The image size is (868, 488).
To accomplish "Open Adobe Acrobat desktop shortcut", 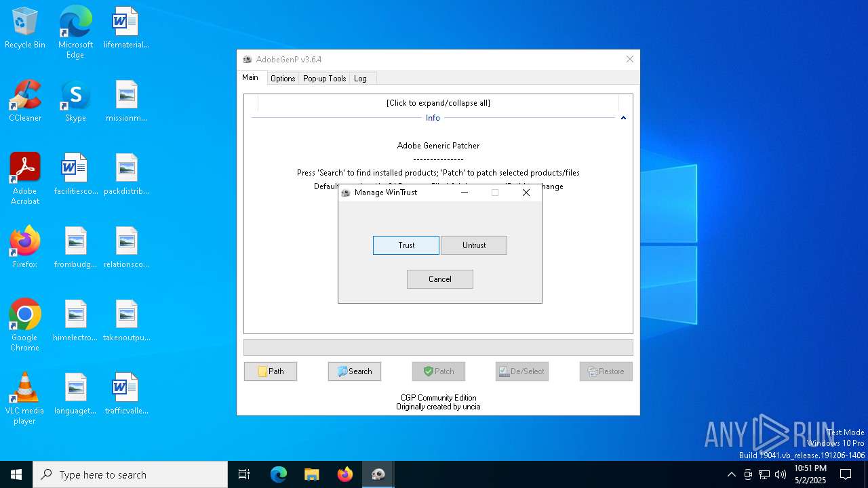I will coord(25,179).
